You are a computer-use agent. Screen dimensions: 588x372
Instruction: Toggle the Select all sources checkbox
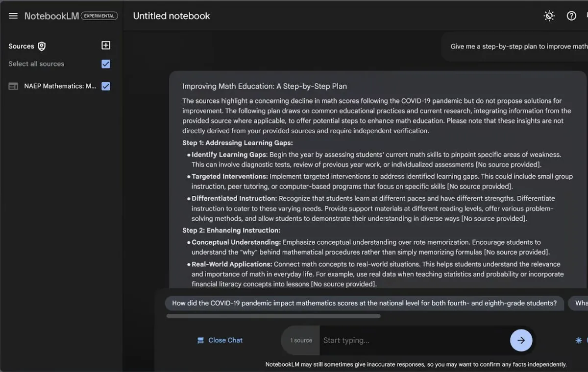click(105, 64)
